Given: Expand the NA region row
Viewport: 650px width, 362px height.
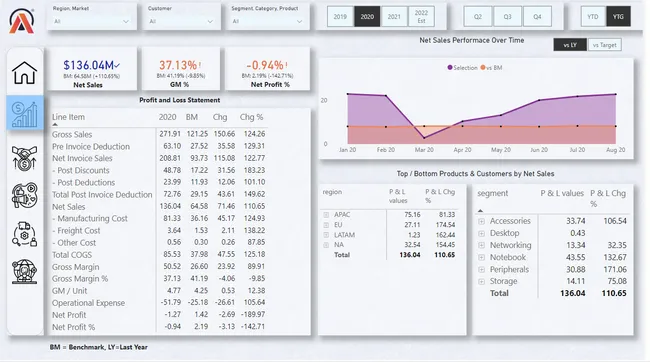Looking at the screenshot, I should pyautogui.click(x=326, y=245).
